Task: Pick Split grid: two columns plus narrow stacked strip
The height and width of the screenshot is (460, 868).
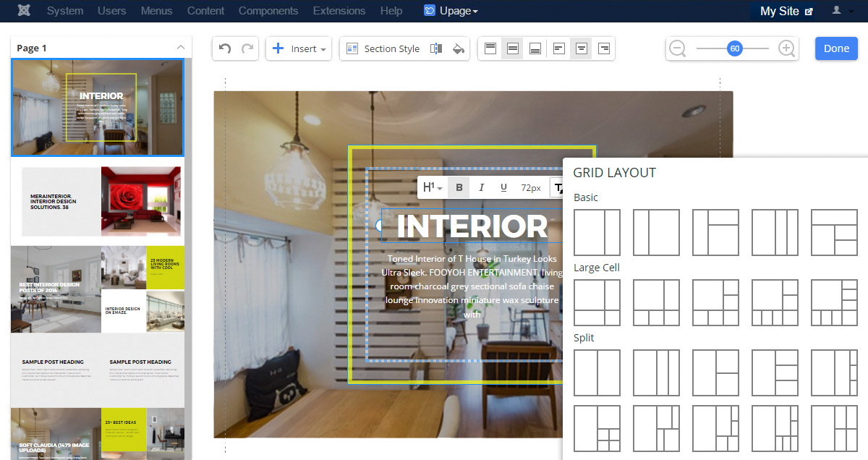Action: [x=835, y=373]
